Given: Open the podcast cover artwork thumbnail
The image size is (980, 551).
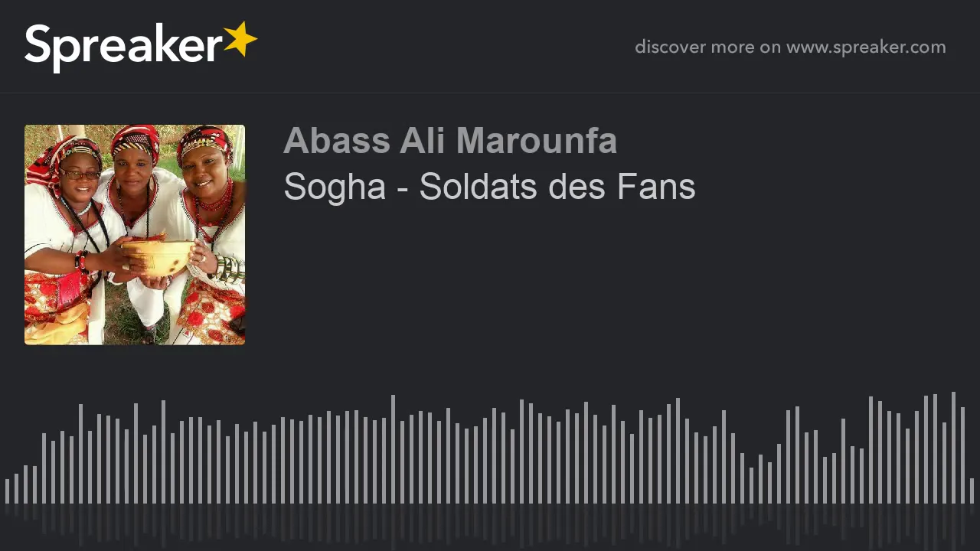Looking at the screenshot, I should tap(135, 235).
